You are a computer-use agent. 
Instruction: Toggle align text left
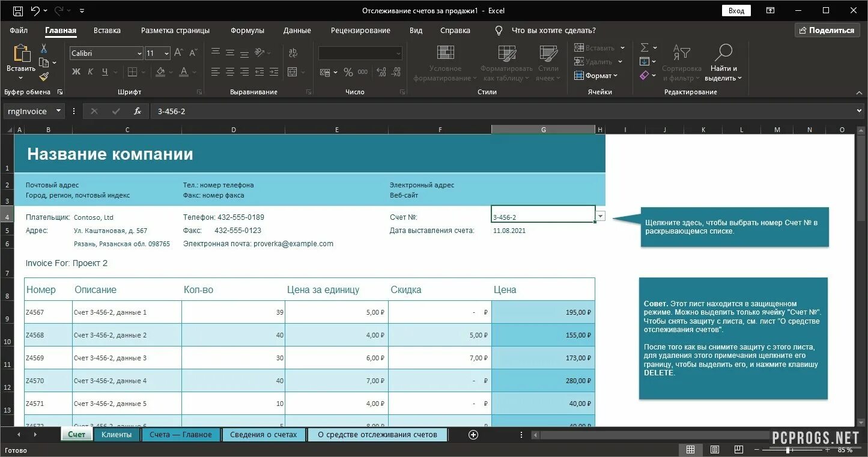(x=215, y=72)
